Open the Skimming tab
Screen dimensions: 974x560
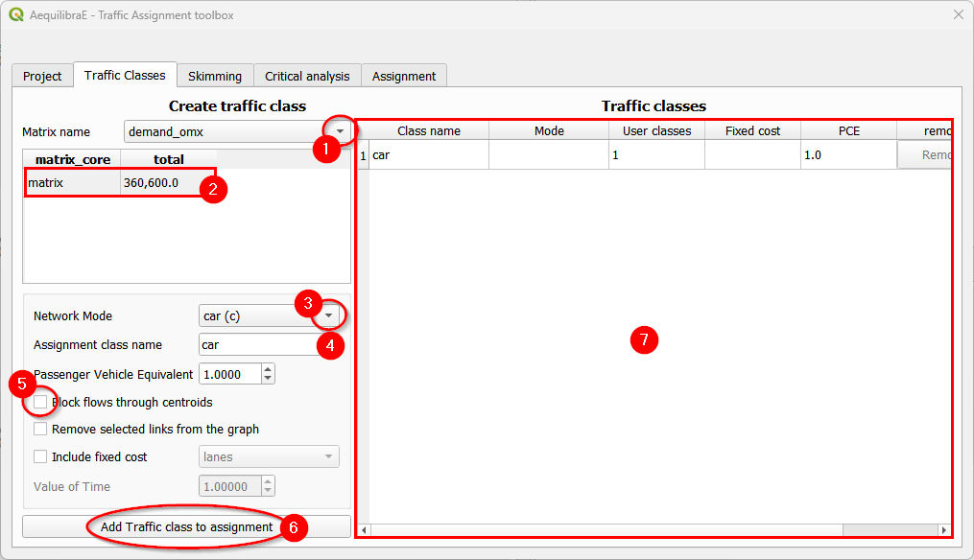(x=215, y=75)
